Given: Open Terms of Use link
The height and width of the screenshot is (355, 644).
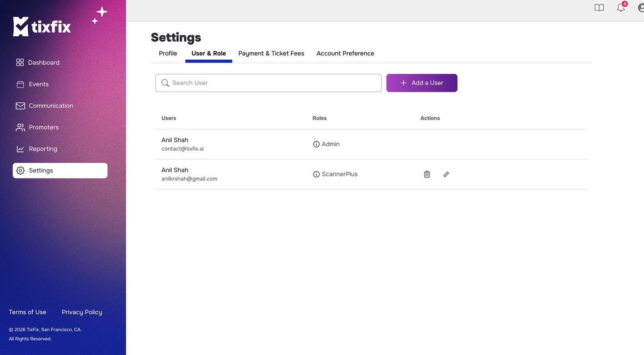Looking at the screenshot, I should pos(28,312).
